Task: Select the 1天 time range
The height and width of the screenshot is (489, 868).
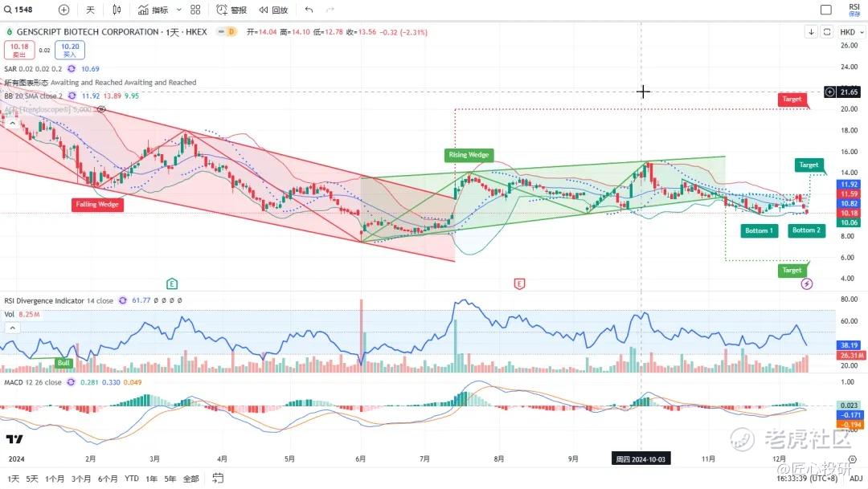Action: pos(14,479)
